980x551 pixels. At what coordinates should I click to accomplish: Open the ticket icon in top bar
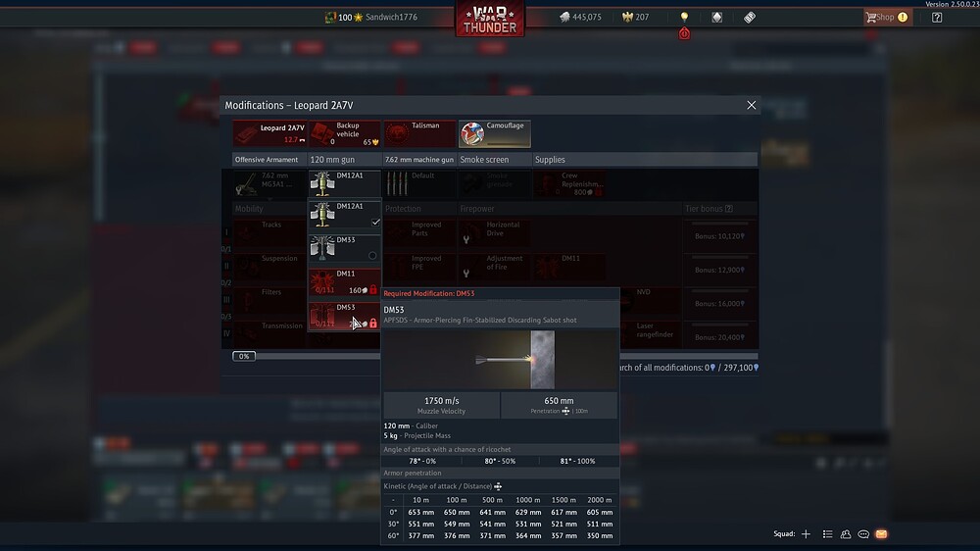750,18
